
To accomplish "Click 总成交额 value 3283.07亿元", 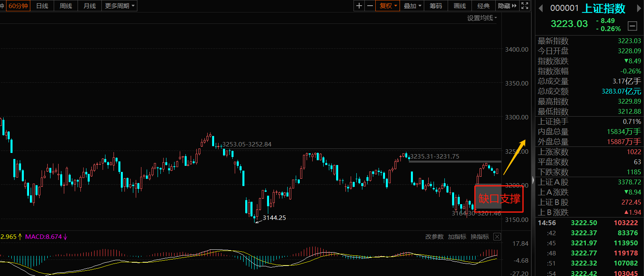I will pos(621,91).
